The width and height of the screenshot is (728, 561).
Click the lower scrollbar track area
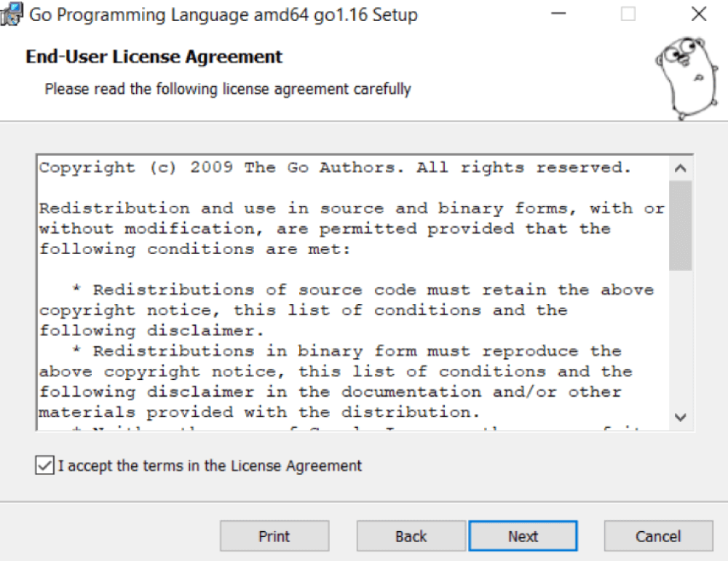pyautogui.click(x=680, y=342)
